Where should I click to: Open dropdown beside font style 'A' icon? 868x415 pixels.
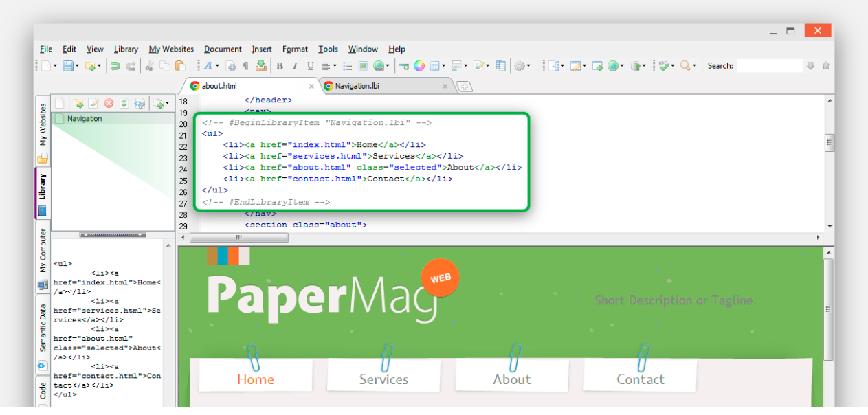(217, 66)
